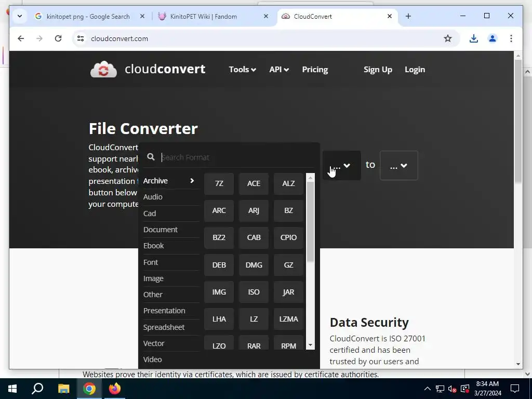Open the source format dropdown

click(341, 165)
